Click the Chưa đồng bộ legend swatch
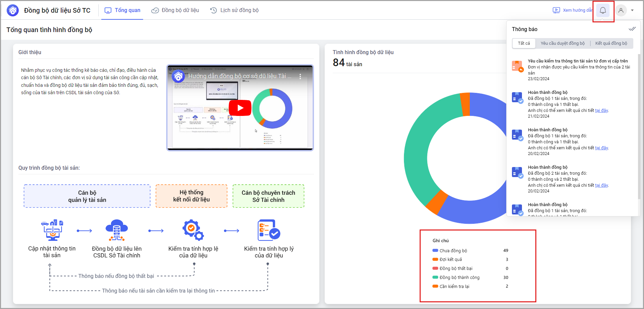 435,251
